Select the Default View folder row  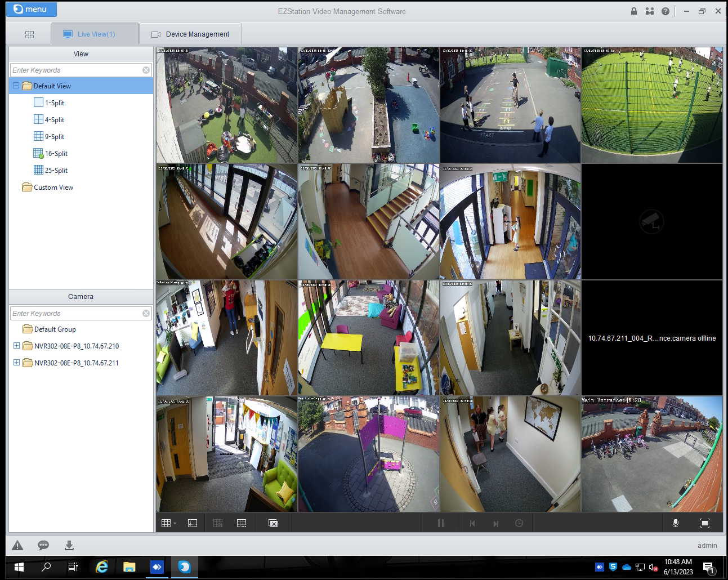[x=81, y=86]
